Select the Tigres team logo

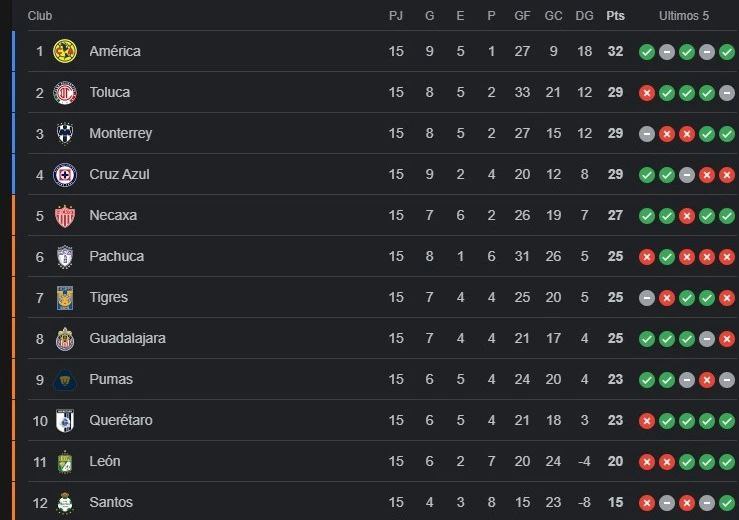[65, 297]
